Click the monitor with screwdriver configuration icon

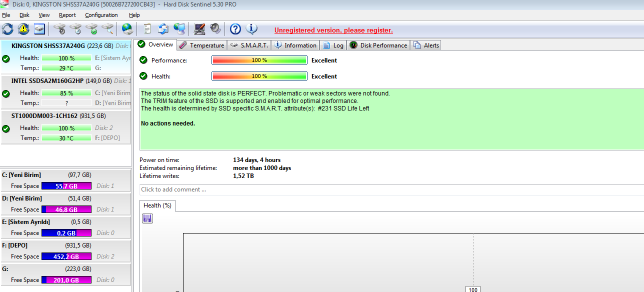pos(199,29)
